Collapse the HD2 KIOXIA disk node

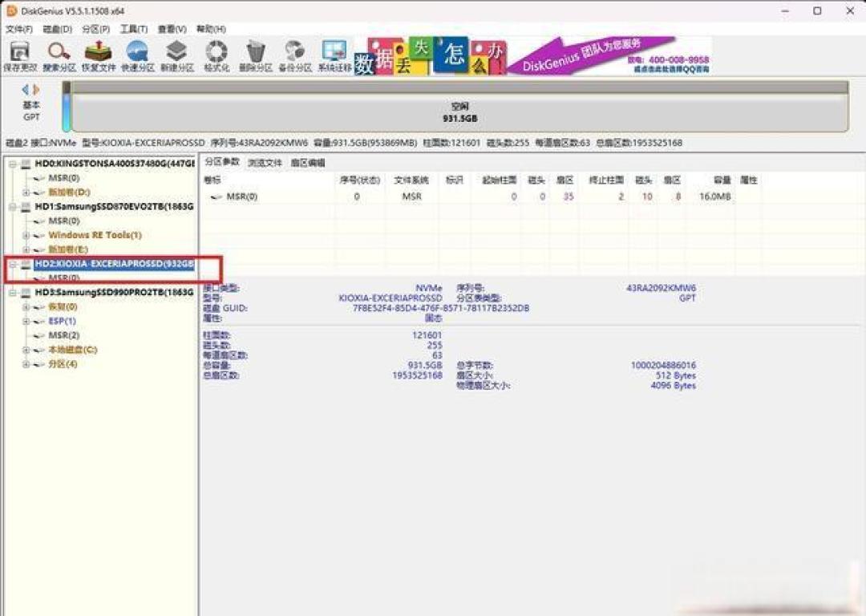tap(12, 264)
